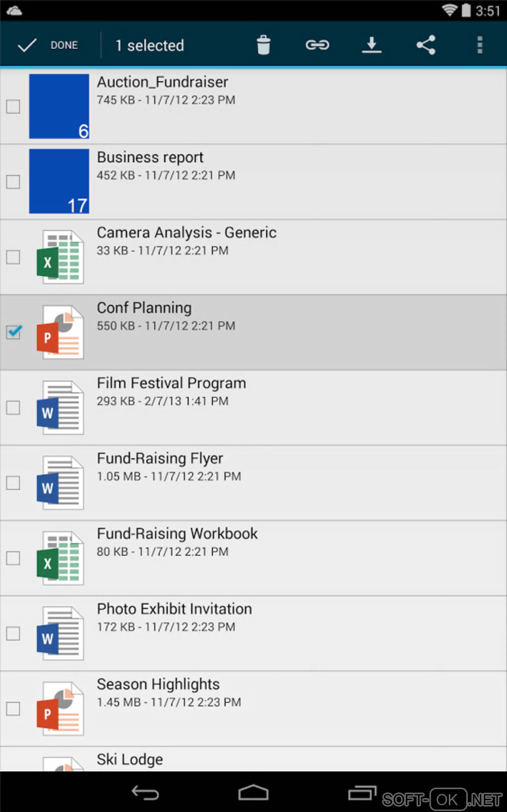Open the Business report folder thumbnail

(x=59, y=181)
